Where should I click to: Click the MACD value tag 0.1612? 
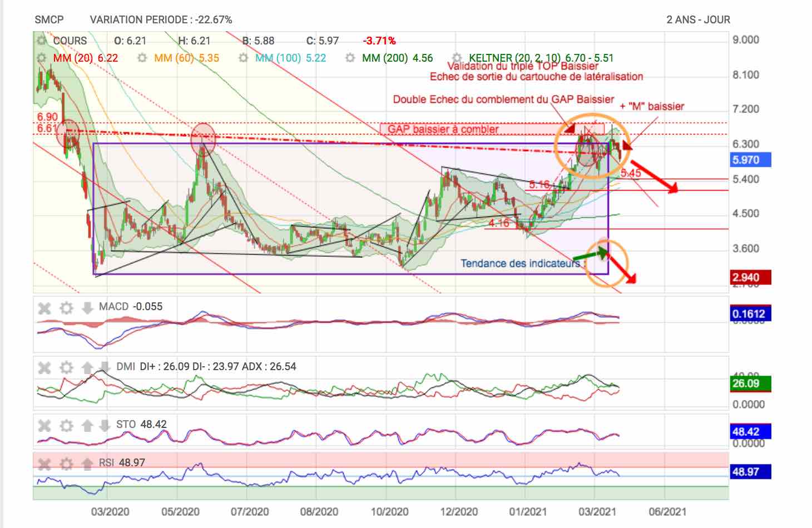pyautogui.click(x=750, y=313)
